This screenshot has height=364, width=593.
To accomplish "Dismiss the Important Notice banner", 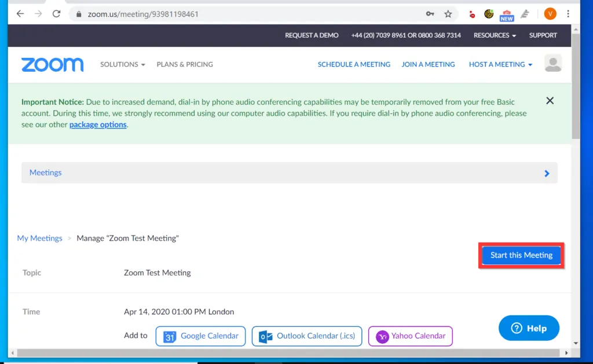I will (x=550, y=101).
